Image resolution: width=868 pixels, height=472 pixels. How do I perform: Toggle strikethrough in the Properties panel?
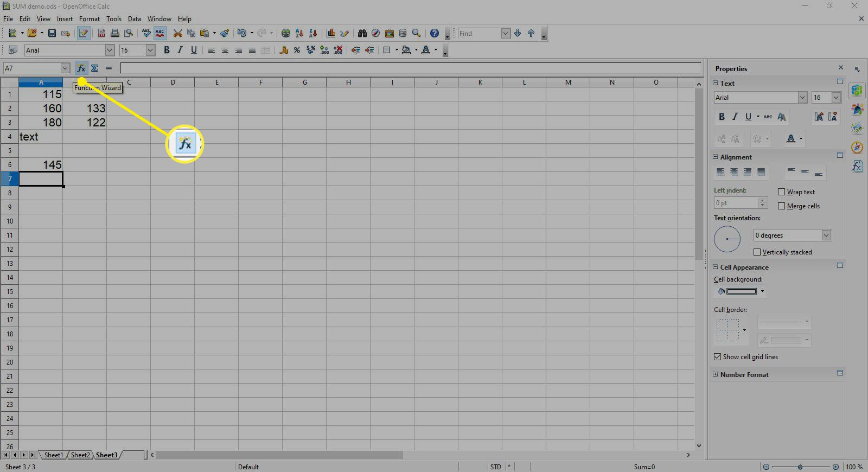coord(768,117)
